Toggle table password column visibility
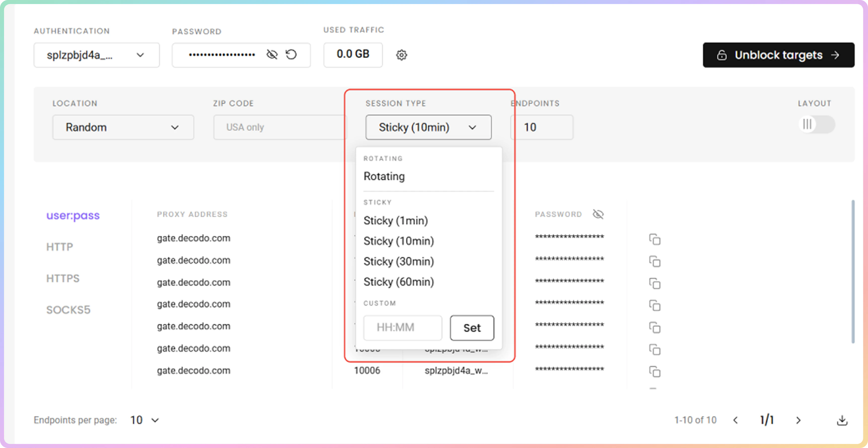The height and width of the screenshot is (448, 868). coord(598,214)
